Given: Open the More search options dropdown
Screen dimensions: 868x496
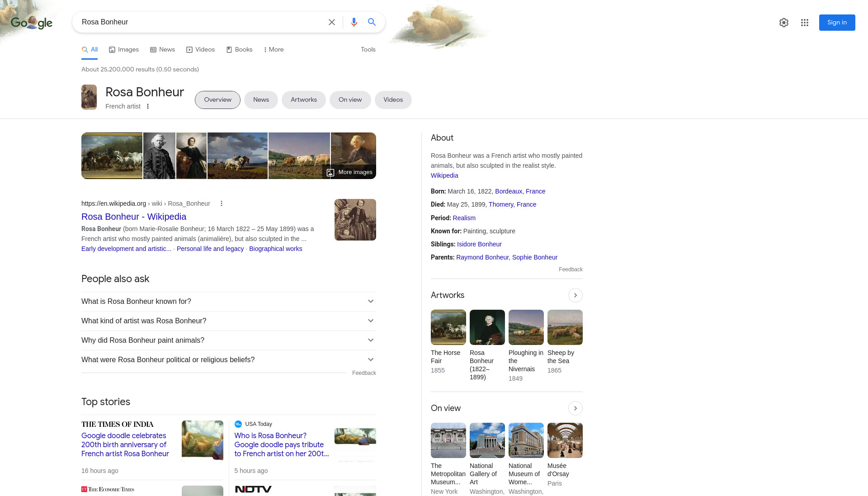Looking at the screenshot, I should (x=274, y=50).
